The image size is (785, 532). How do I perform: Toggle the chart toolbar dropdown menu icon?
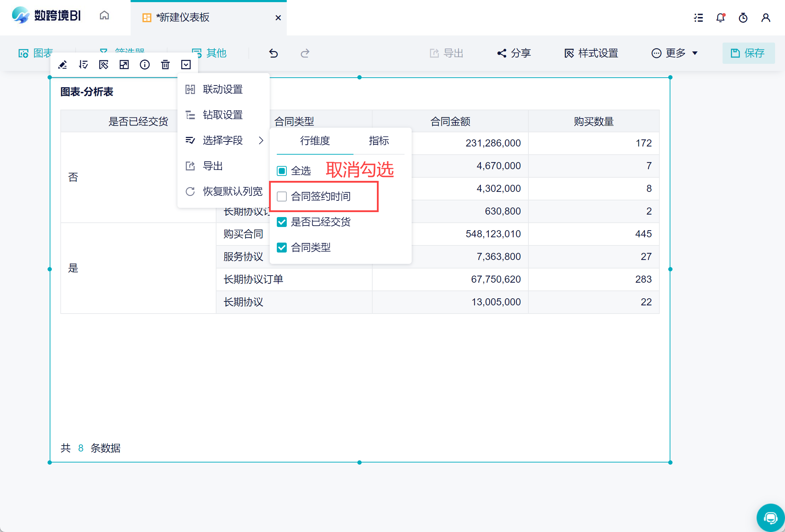[x=186, y=65]
